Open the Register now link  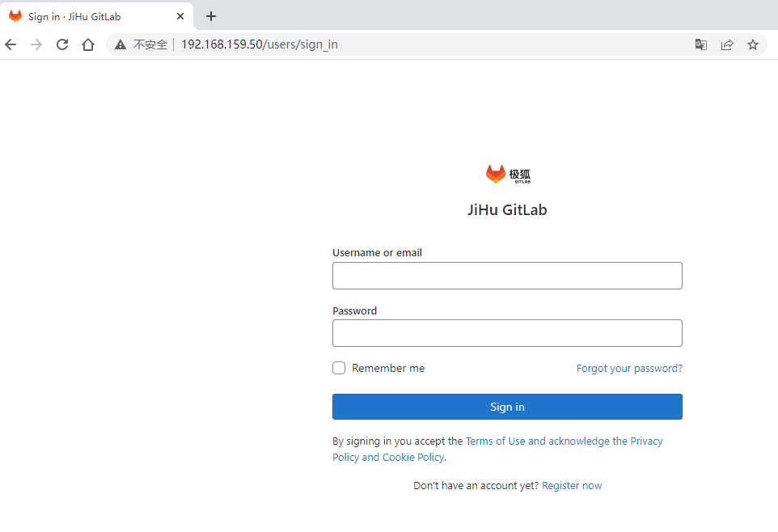pyautogui.click(x=572, y=485)
